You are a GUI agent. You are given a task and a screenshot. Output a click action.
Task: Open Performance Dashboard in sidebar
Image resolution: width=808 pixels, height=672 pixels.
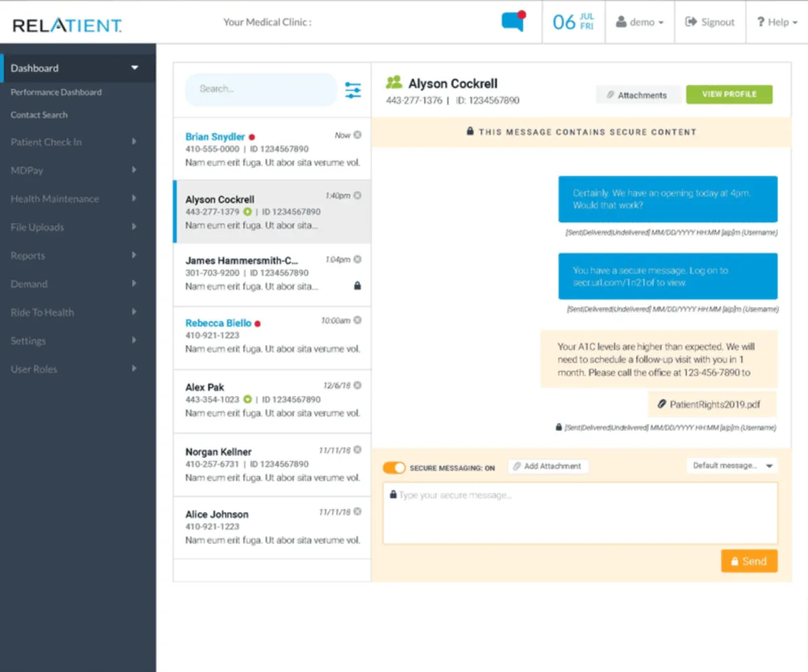[56, 92]
